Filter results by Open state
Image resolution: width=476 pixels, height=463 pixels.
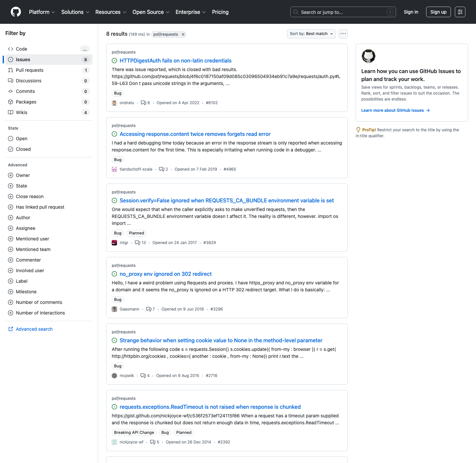click(x=49, y=139)
